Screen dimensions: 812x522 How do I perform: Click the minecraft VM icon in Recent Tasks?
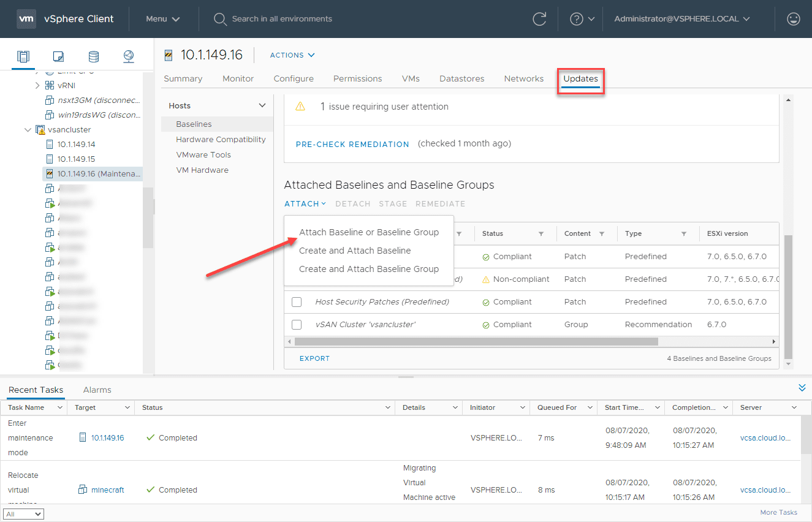(82, 490)
